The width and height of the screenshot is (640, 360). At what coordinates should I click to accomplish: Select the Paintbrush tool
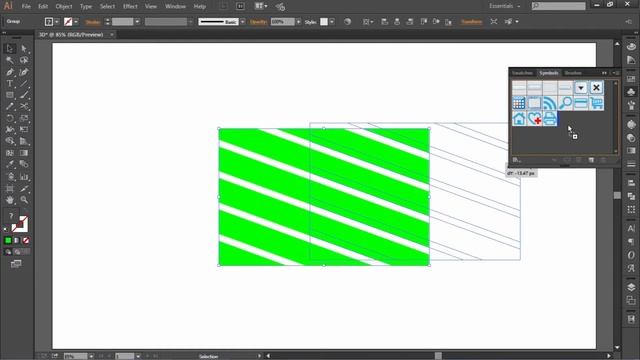point(24,95)
